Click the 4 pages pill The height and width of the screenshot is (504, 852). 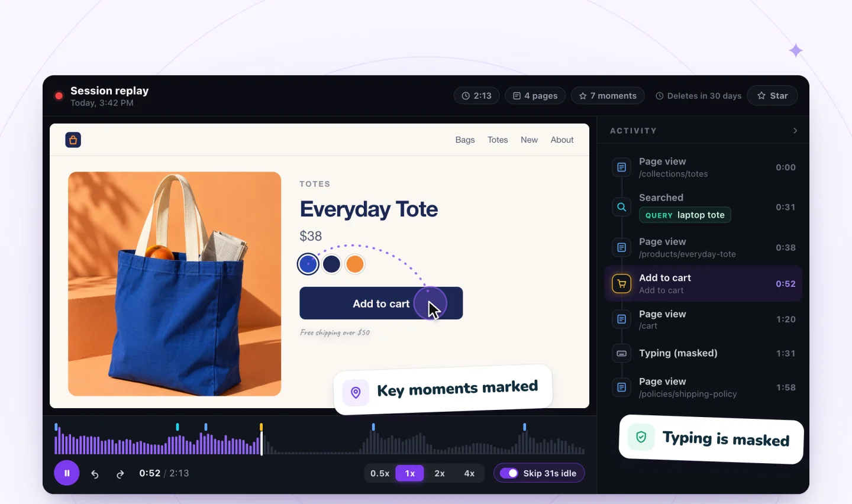pyautogui.click(x=535, y=96)
